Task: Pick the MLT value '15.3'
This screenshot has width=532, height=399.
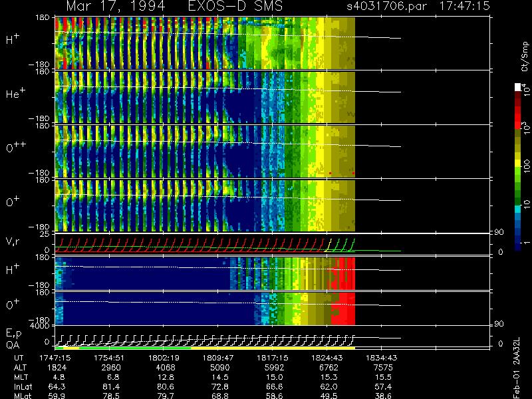Action: [x=329, y=377]
